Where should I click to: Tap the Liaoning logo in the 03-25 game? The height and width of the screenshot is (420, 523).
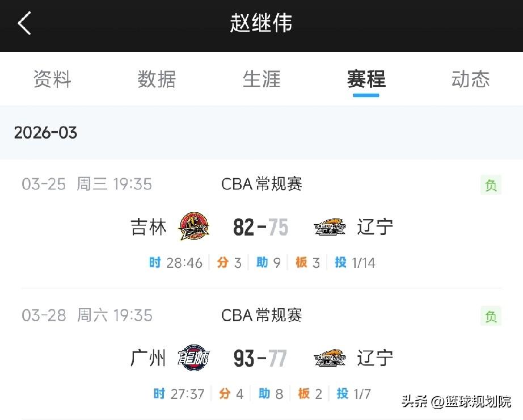point(330,227)
